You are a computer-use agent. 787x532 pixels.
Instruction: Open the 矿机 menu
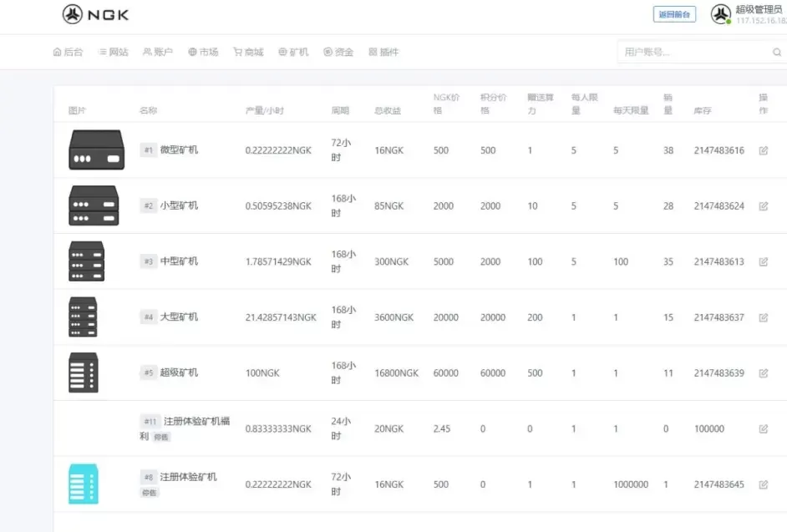[x=293, y=52]
